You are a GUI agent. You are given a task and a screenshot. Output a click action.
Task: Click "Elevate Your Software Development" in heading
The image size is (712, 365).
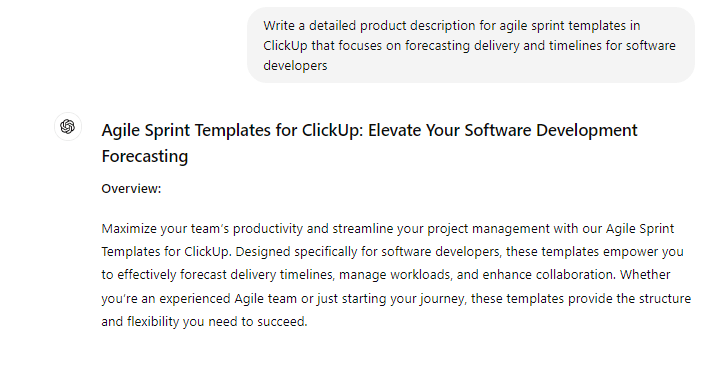pos(503,131)
